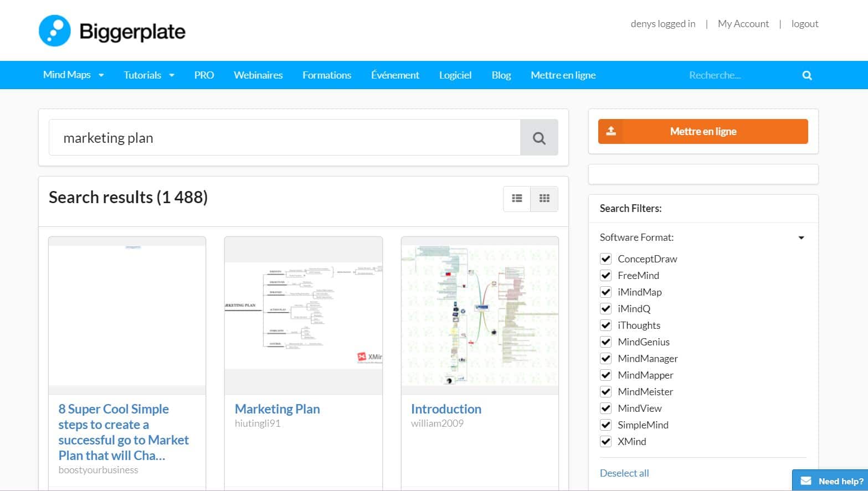This screenshot has height=491, width=868.
Task: Open the Introduction map title
Action: (446, 409)
